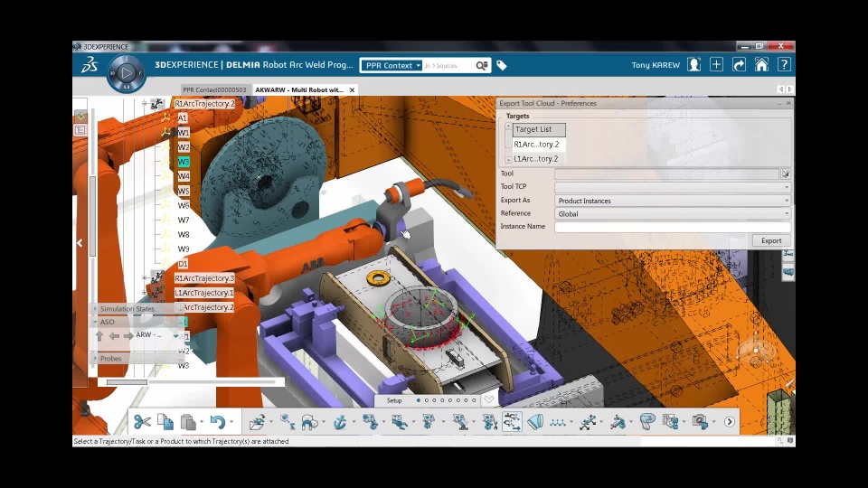Click the dotted weld points pattern icon

click(x=558, y=422)
